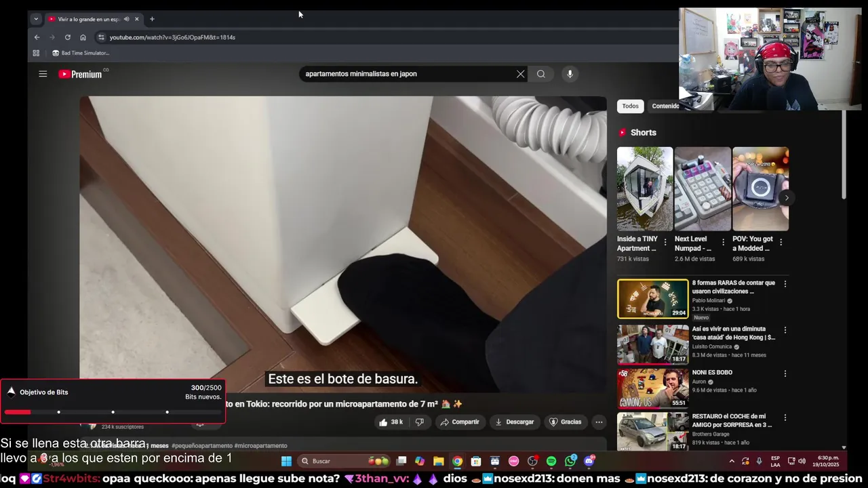
Task: Open a new browser tab
Action: tap(152, 19)
